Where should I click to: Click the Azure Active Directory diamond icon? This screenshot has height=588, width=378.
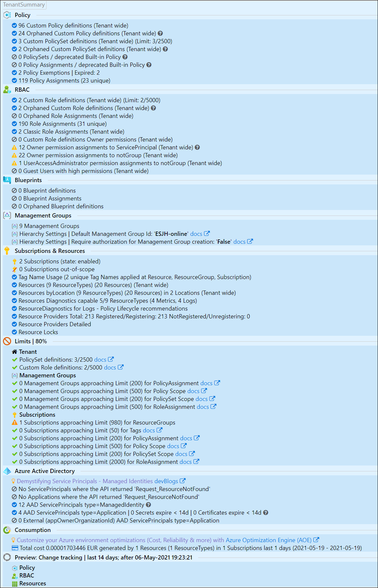[7, 471]
